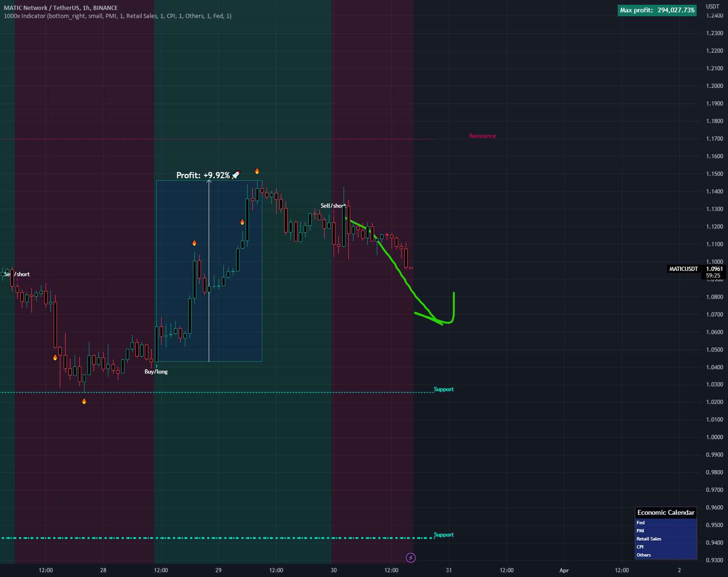The width and height of the screenshot is (728, 577).
Task: Click the fire marker below the lower dotted Support line
Action: point(84,401)
